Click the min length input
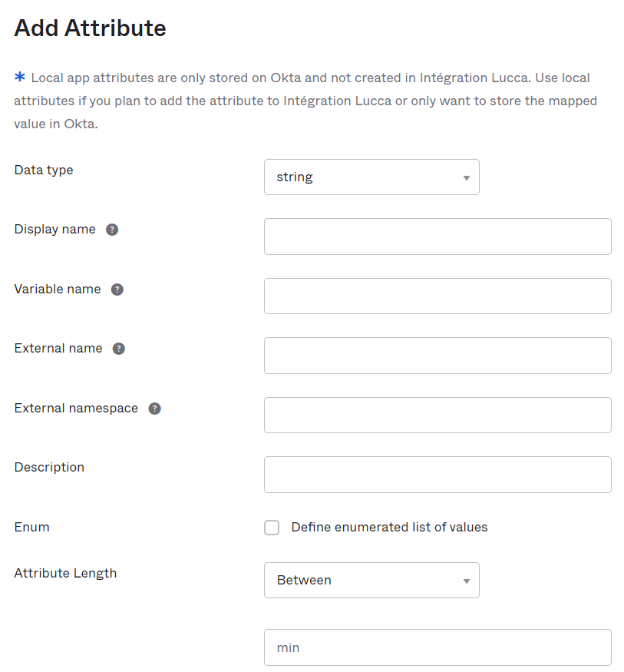The height and width of the screenshot is (672, 624). [x=437, y=647]
